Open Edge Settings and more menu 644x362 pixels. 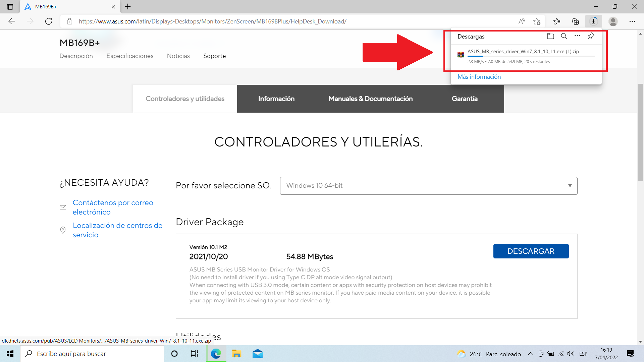pyautogui.click(x=632, y=21)
